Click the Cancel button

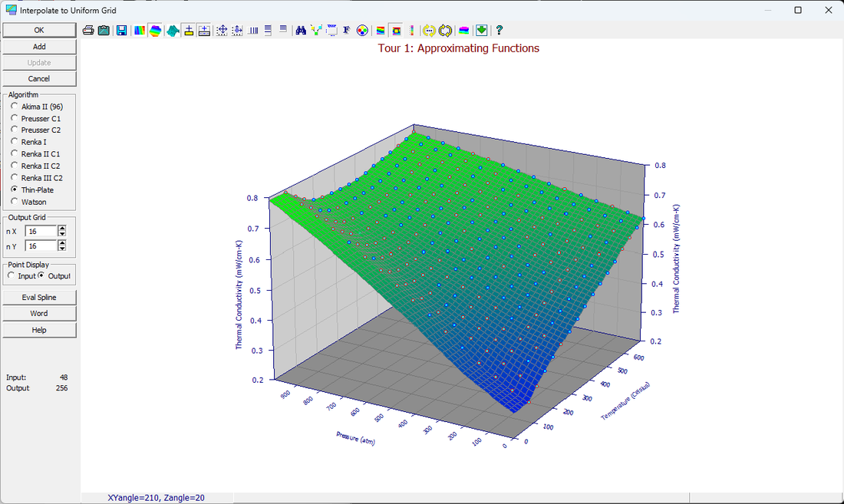(39, 78)
